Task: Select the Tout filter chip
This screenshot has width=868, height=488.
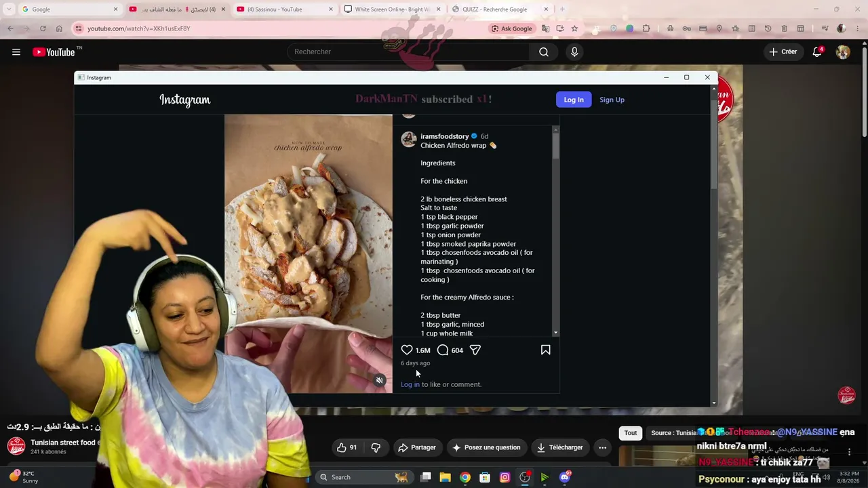Action: (x=631, y=433)
